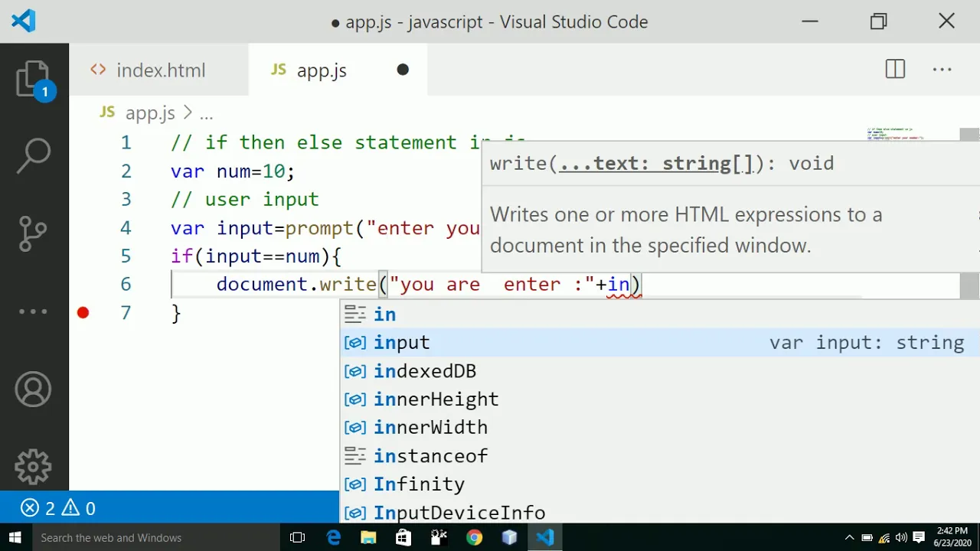The width and height of the screenshot is (980, 551).
Task: Click the breadcrumb ellipsis after app.js
Action: (x=206, y=114)
